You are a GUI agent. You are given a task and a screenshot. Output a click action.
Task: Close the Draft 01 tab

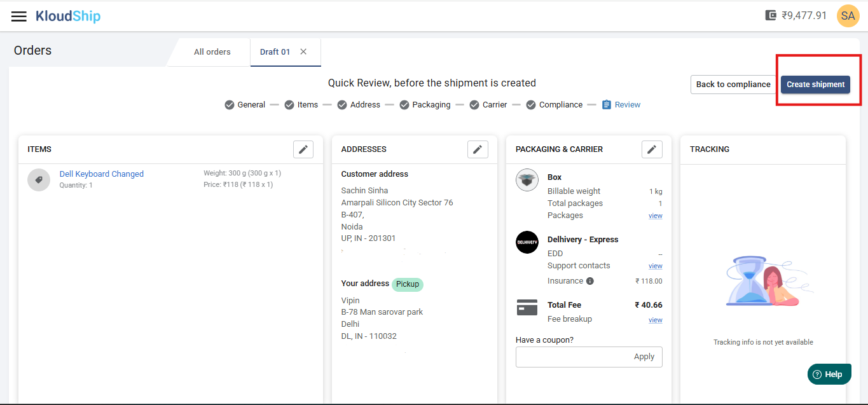(303, 52)
